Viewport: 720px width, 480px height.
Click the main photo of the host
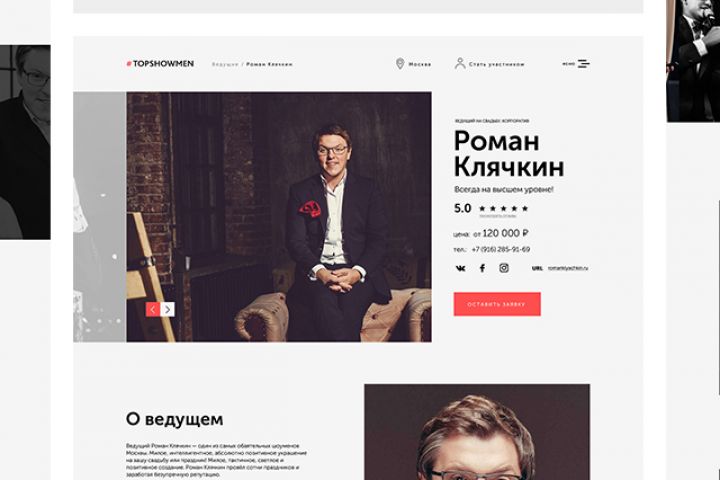coord(279,217)
